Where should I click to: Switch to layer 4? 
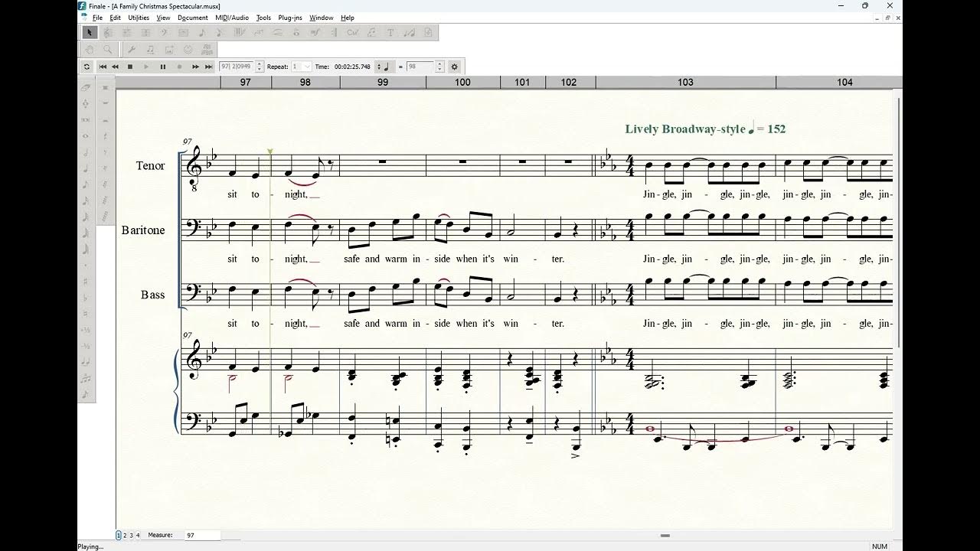[x=138, y=535]
